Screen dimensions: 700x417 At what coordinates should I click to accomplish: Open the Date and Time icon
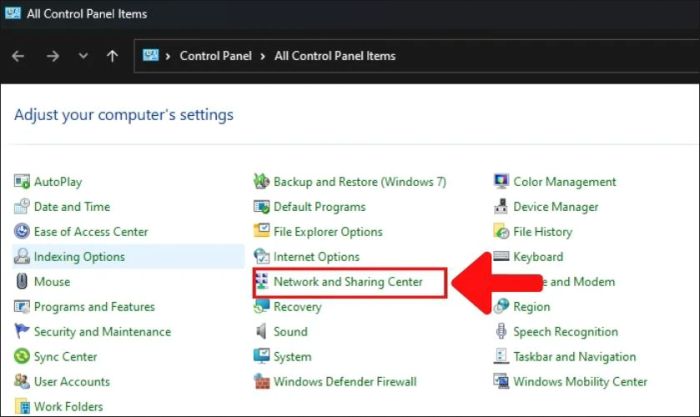tap(22, 207)
